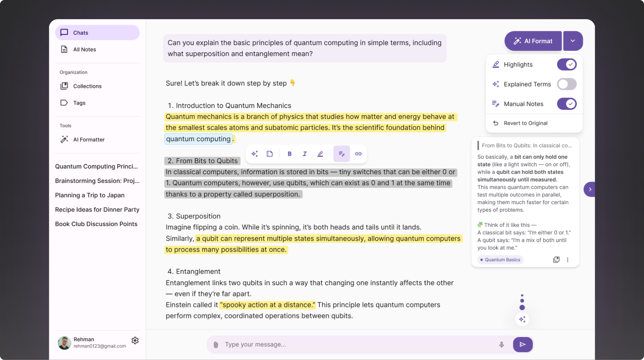
Task: Click the Collections stack icon
Action: click(64, 86)
